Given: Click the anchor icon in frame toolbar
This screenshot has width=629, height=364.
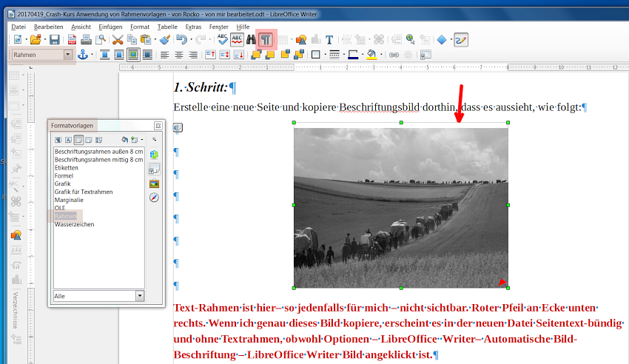Looking at the screenshot, I should point(83,55).
